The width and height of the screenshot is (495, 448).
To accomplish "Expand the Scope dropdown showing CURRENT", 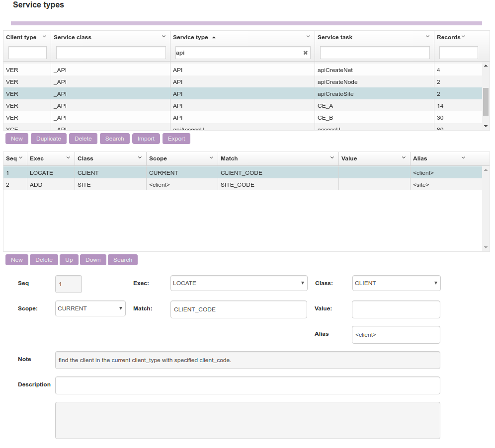I will (x=90, y=308).
